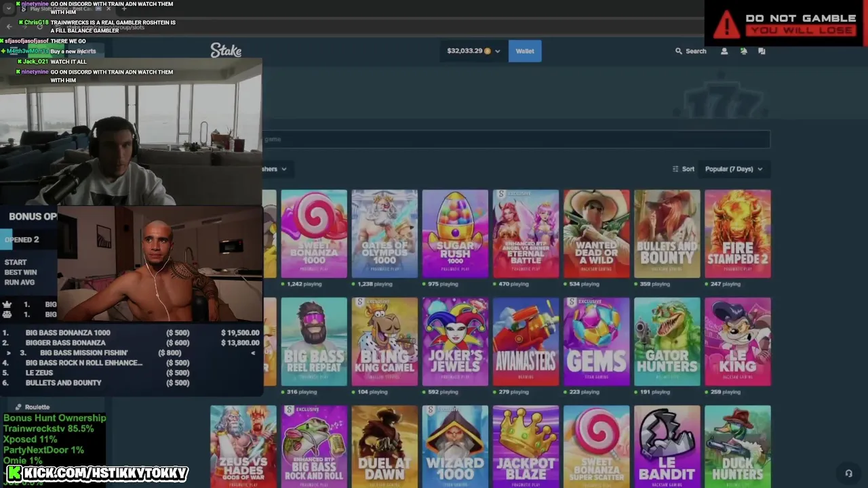Open the chat panel icon
This screenshot has height=488, width=868.
pos(762,51)
